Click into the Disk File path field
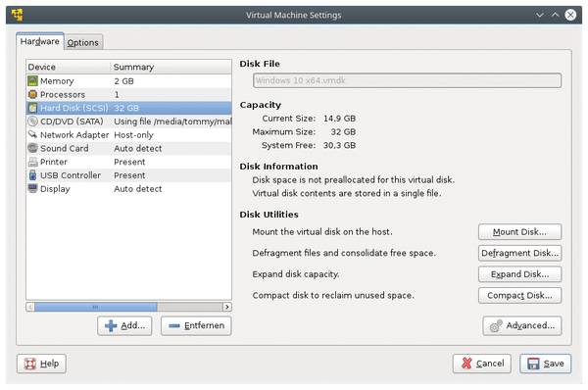The width and height of the screenshot is (588, 390). tap(408, 80)
